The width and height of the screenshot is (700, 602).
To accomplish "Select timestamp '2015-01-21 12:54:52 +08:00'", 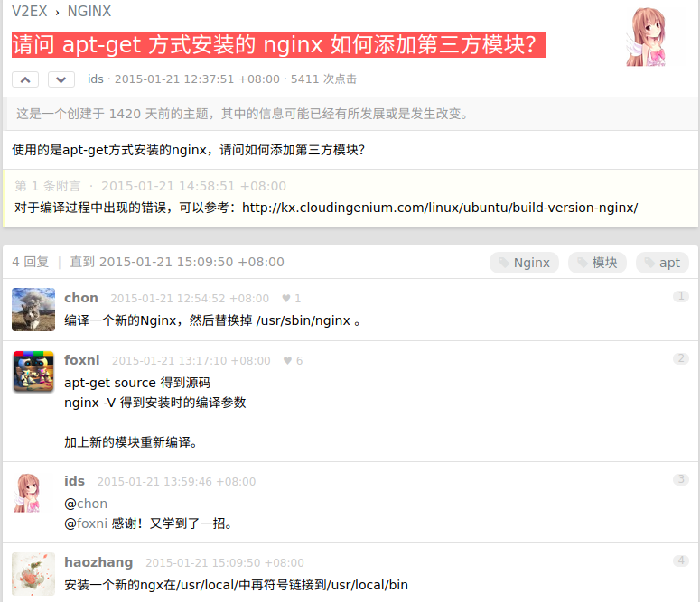I will [x=190, y=298].
